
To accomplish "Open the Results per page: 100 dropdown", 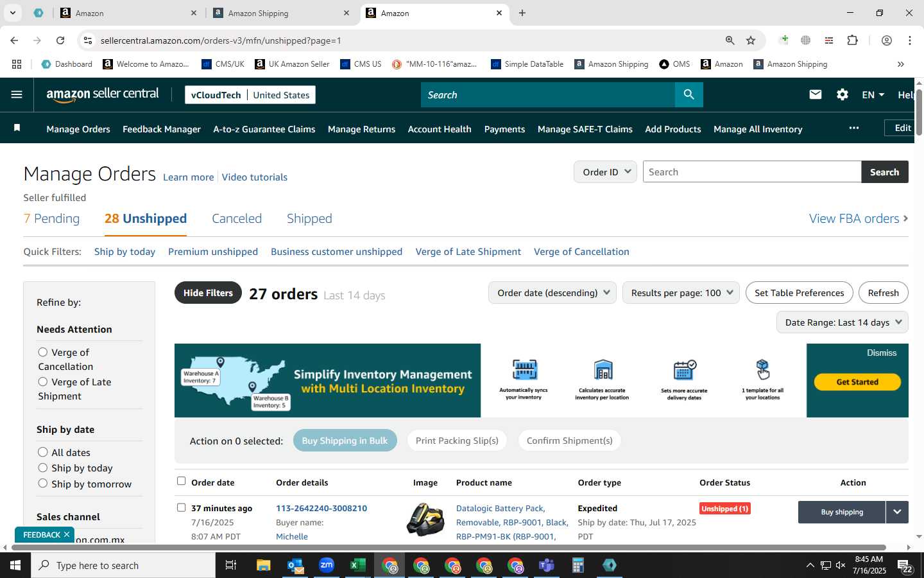I will coord(681,293).
